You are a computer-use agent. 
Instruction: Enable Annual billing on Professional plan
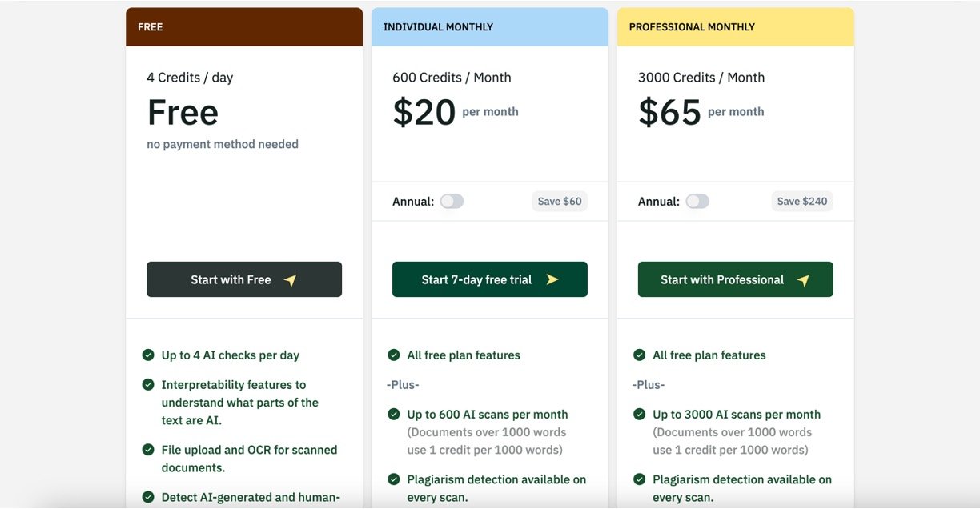point(697,201)
